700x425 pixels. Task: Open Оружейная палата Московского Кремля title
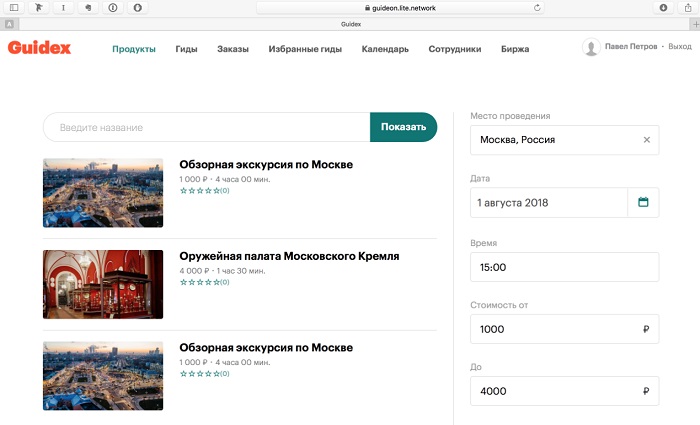pos(289,256)
